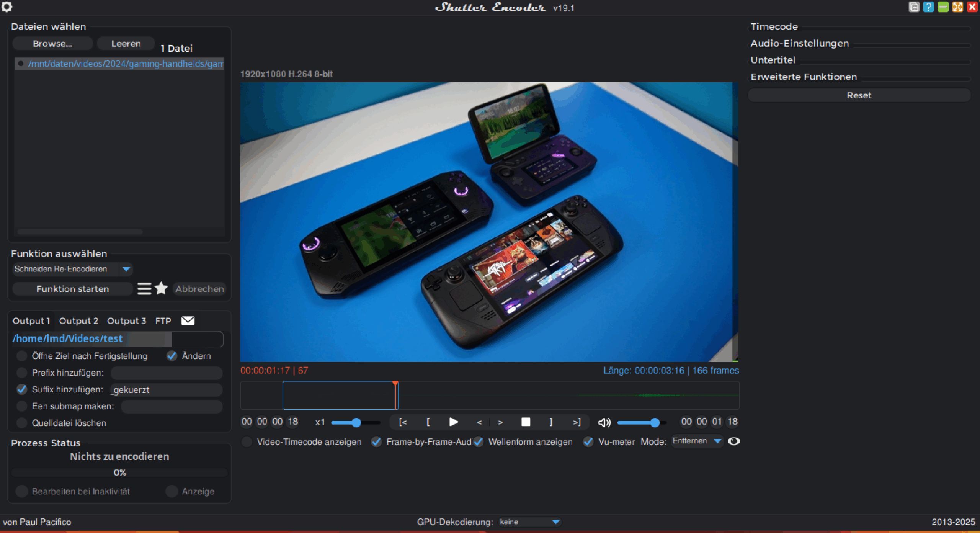Click the eye preview icon next to Mode
The image size is (980, 533).
(x=733, y=441)
